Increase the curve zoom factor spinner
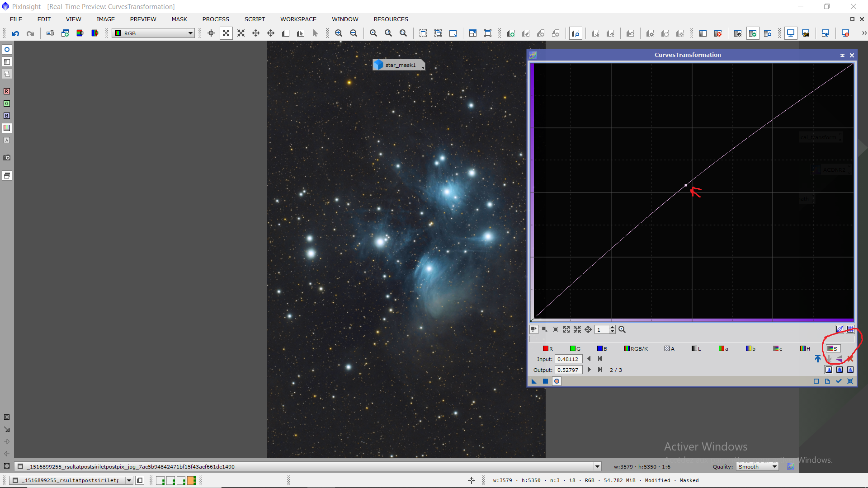The height and width of the screenshot is (488, 868). 613,328
